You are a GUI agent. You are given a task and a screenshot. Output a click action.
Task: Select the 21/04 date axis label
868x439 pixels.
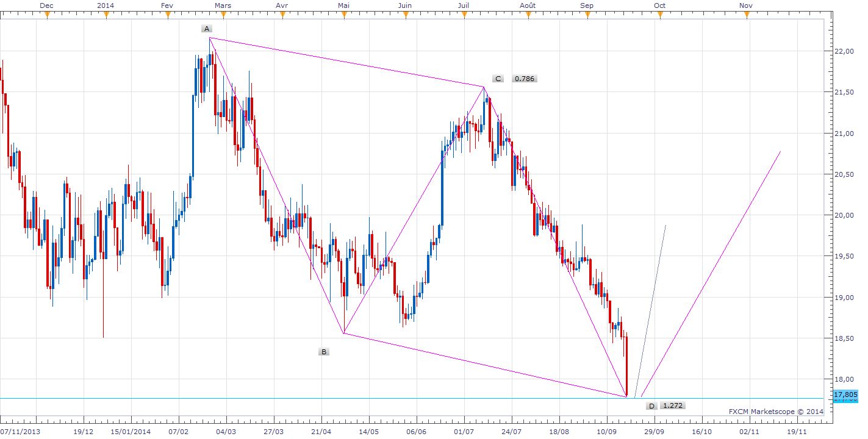tap(321, 432)
